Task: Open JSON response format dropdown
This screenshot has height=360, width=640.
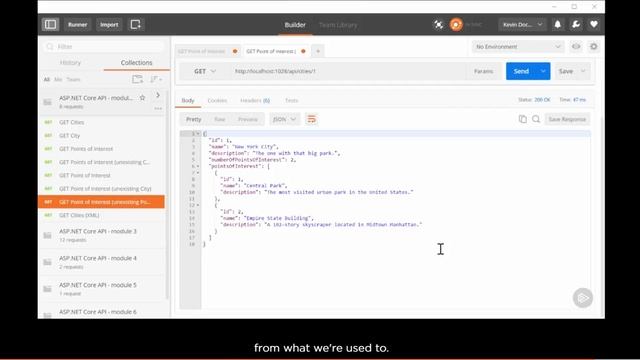Action: pyautogui.click(x=284, y=119)
